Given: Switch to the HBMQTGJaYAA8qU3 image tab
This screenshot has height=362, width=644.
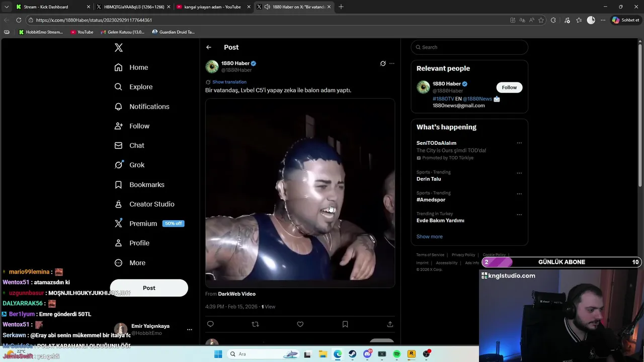Looking at the screenshot, I should coord(133,7).
